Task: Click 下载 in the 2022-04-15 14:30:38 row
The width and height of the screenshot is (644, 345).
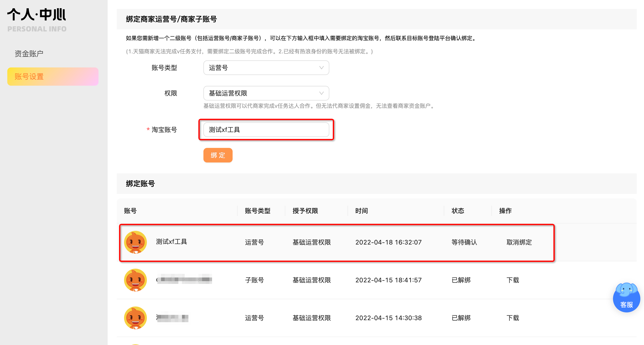Action: (x=513, y=318)
